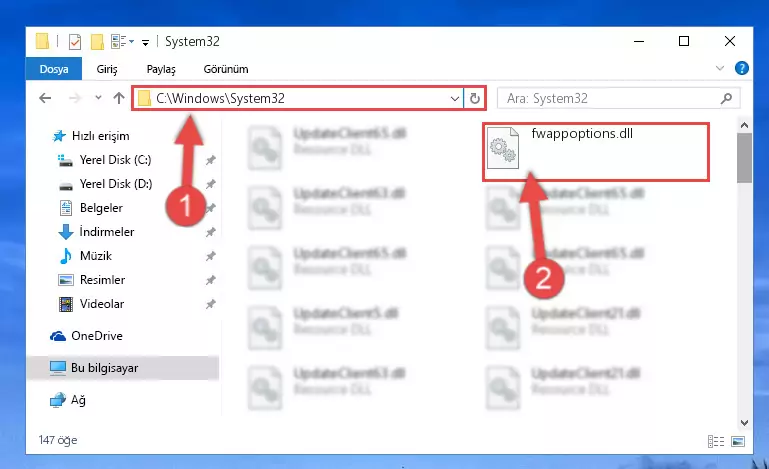Expand the ribbon with the chevron
The width and height of the screenshot is (769, 469).
pos(719,68)
